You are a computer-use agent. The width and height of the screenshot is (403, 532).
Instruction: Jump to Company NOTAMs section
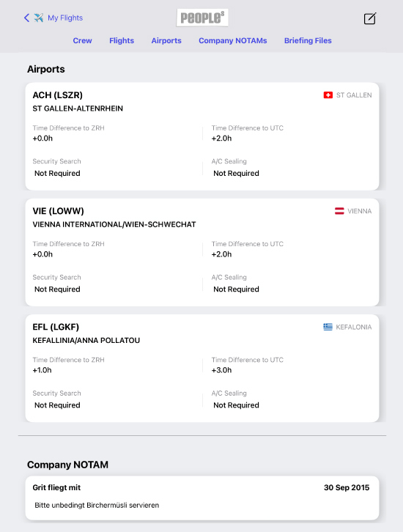(233, 40)
